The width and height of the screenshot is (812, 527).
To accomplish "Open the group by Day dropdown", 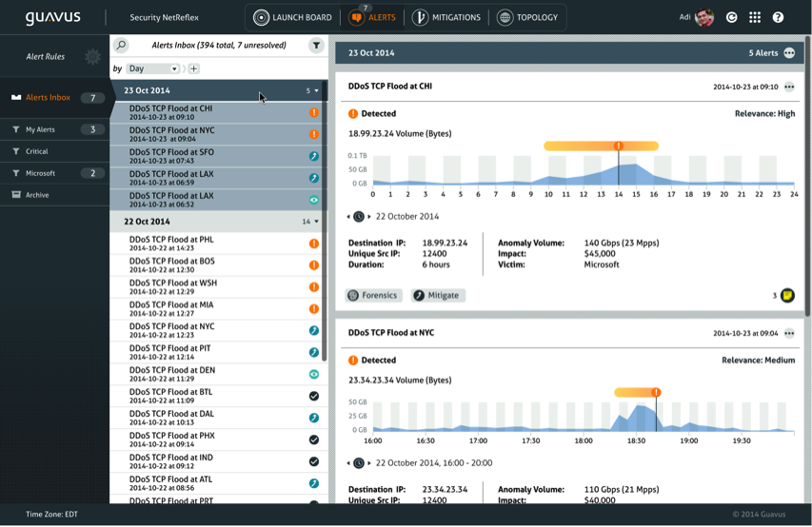I will [153, 68].
